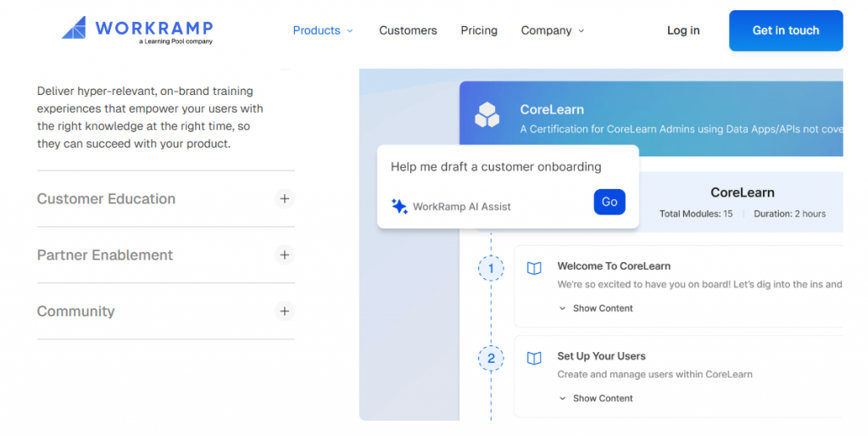Click the Partner Enablement heading
This screenshot has width=868, height=436.
(x=105, y=254)
